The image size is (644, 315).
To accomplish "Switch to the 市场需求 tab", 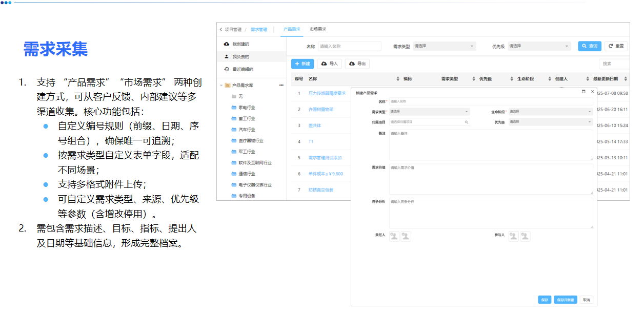I will coord(318,29).
